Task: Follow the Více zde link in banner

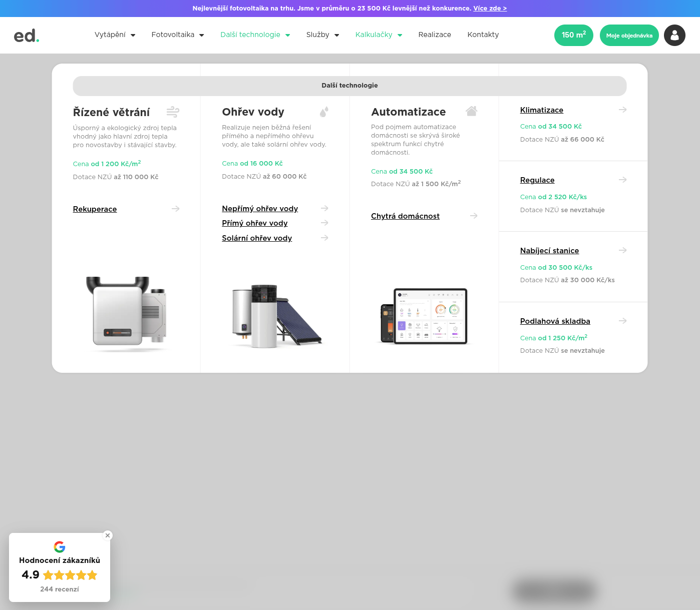Action: pyautogui.click(x=490, y=9)
